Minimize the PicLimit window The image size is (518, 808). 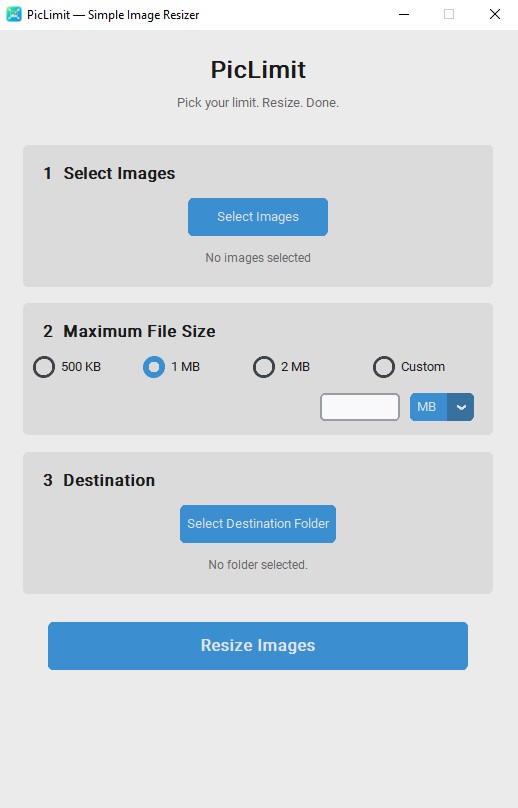coord(404,14)
